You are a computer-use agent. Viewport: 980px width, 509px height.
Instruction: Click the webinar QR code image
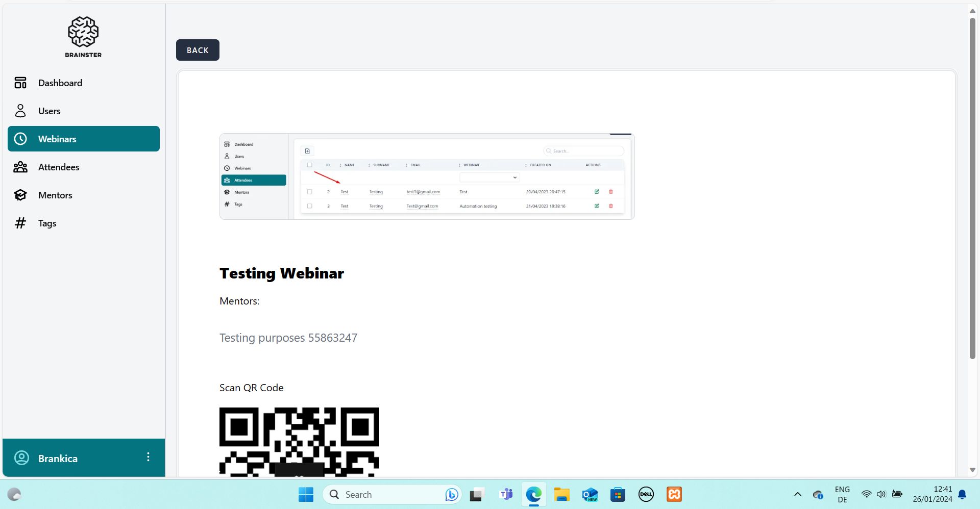(299, 442)
